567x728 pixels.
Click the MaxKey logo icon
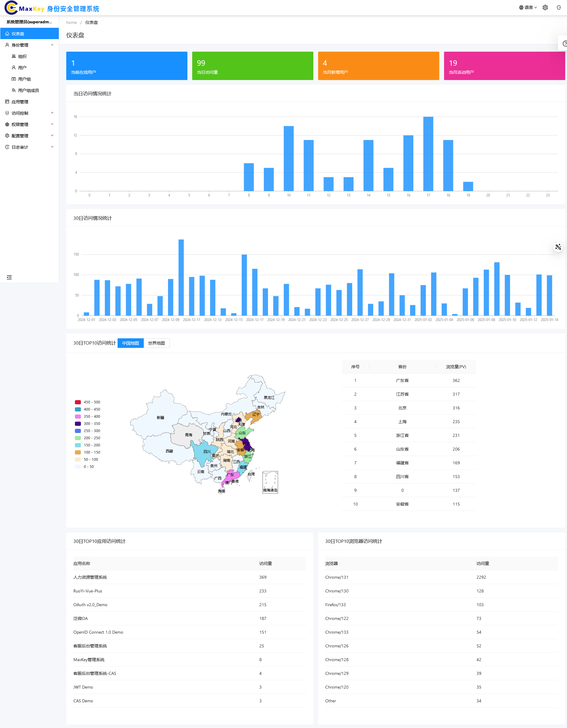point(11,8)
